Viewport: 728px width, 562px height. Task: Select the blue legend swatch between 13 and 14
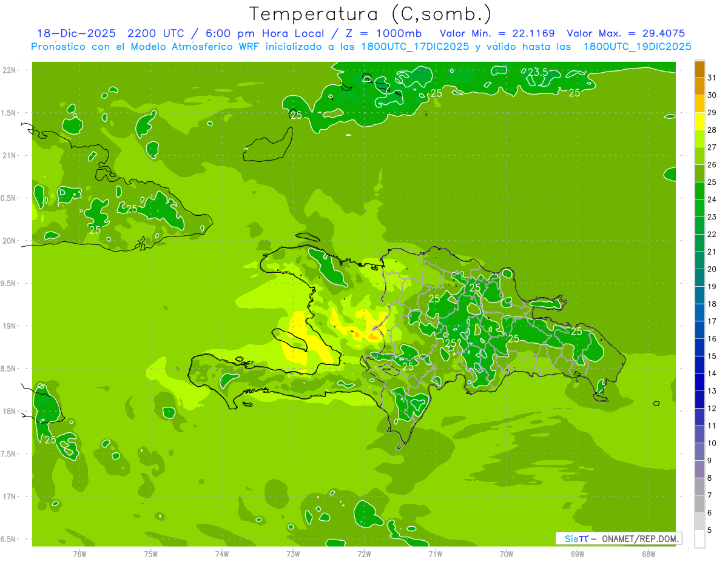click(x=699, y=382)
